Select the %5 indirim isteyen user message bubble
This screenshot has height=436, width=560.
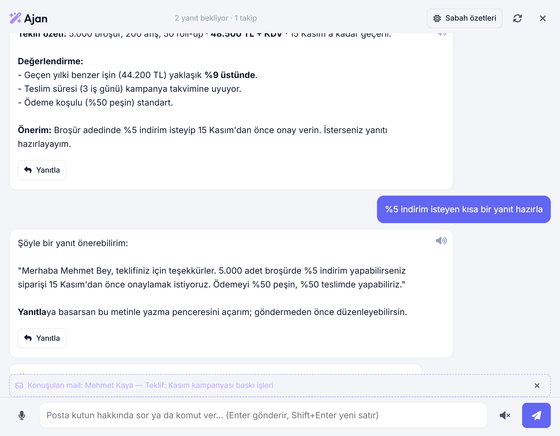[x=464, y=209]
